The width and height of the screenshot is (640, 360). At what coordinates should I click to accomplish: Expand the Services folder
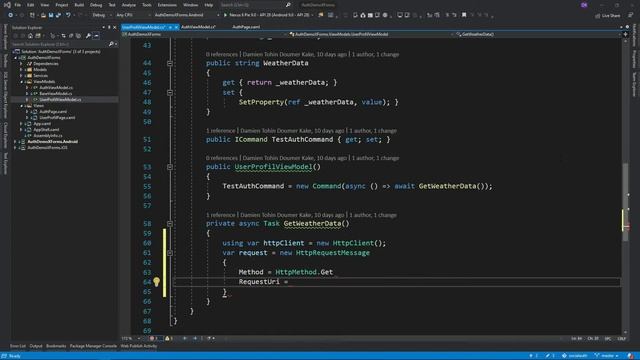21,76
